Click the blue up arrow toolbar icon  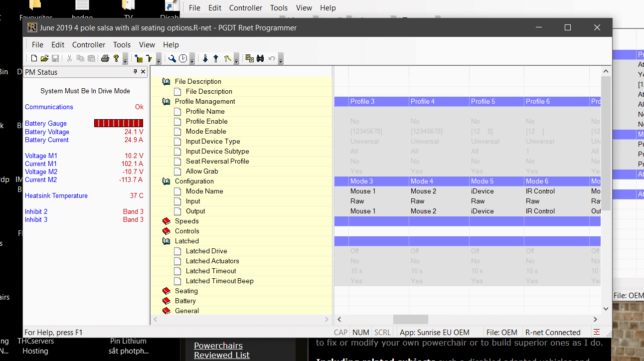[215, 59]
